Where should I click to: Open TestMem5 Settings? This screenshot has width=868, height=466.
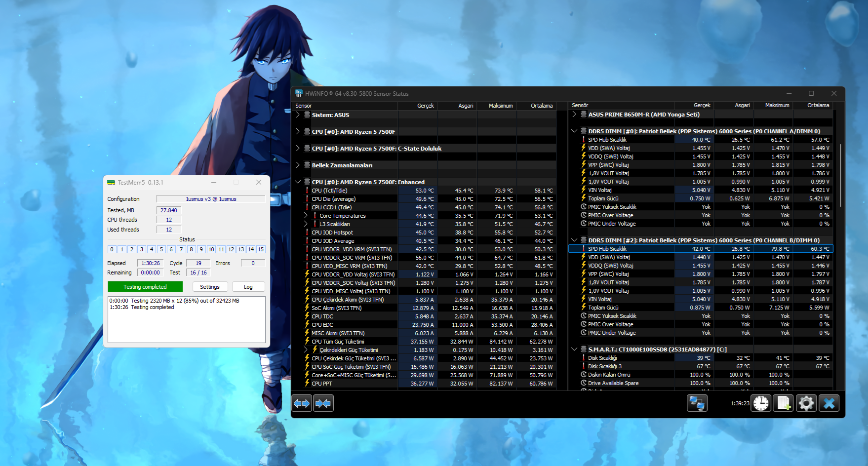[210, 287]
